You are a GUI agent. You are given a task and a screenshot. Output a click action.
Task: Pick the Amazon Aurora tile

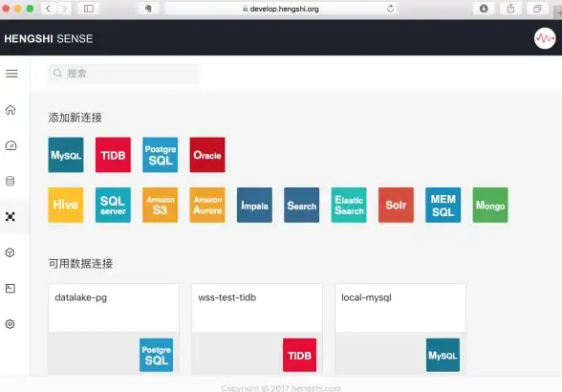click(207, 205)
